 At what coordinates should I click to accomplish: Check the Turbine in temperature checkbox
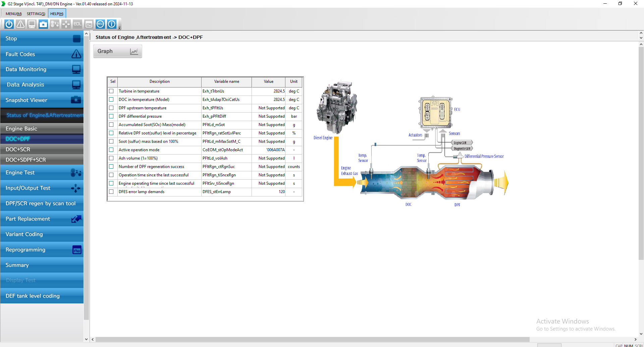111,91
